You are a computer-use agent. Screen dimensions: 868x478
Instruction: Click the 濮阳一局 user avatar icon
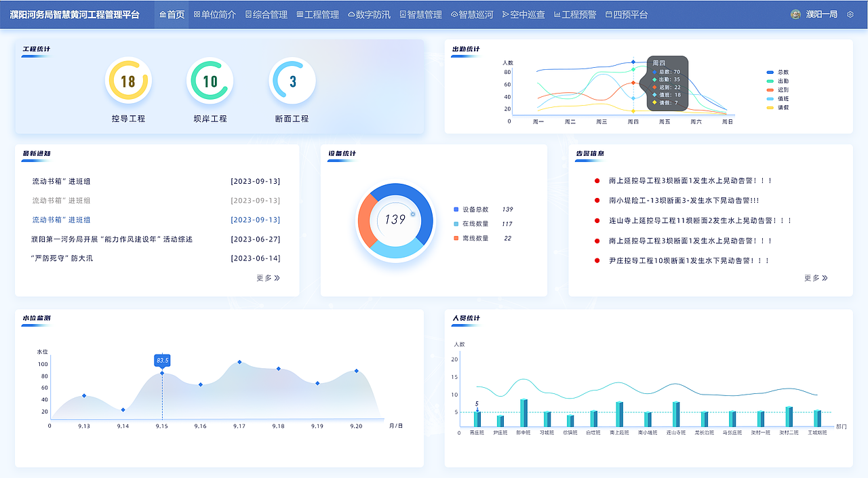pos(795,14)
